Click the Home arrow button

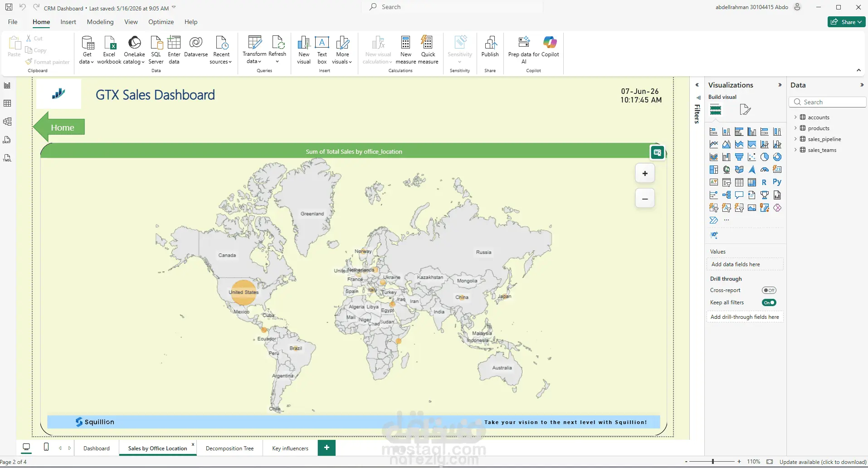point(59,127)
